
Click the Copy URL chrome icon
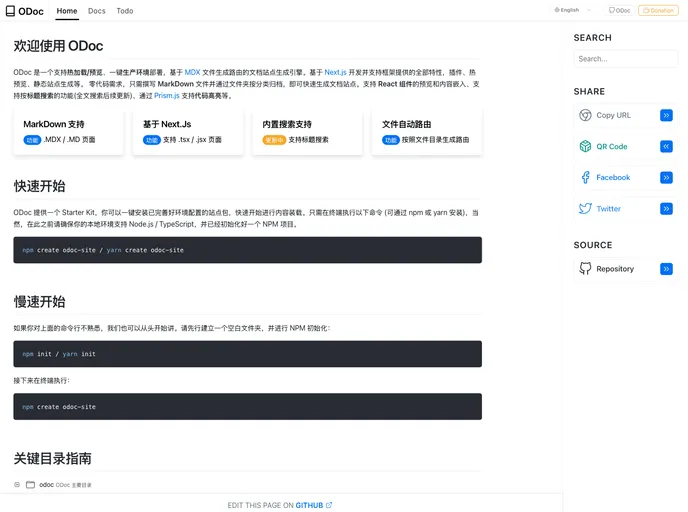pos(585,115)
